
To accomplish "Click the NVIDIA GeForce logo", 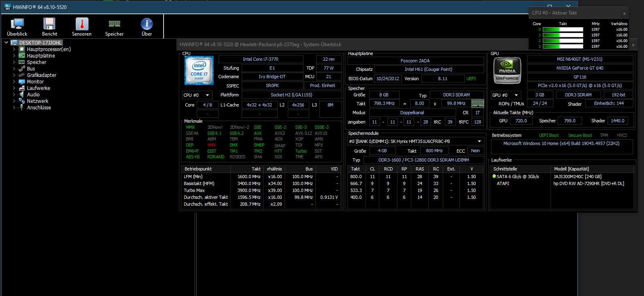I will click(x=507, y=70).
